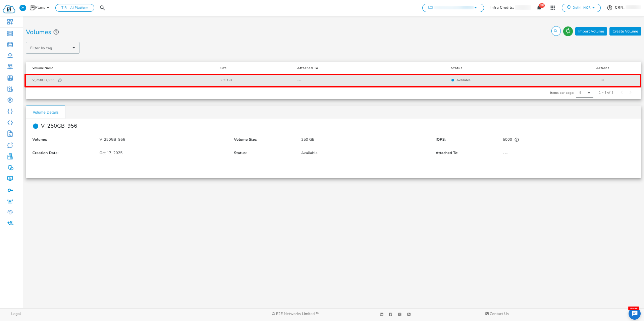Image resolution: width=644 pixels, height=321 pixels.
Task: Click the IOPS info icon
Action: click(517, 140)
